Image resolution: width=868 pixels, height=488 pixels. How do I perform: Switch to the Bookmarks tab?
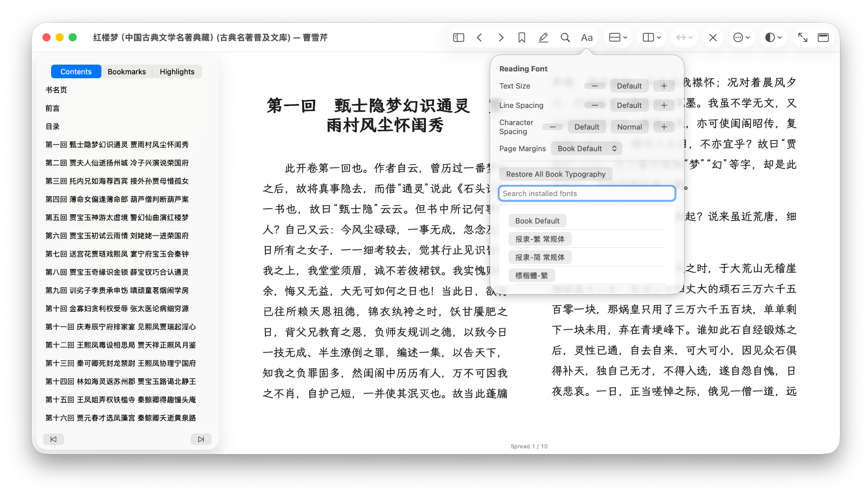[x=127, y=71]
